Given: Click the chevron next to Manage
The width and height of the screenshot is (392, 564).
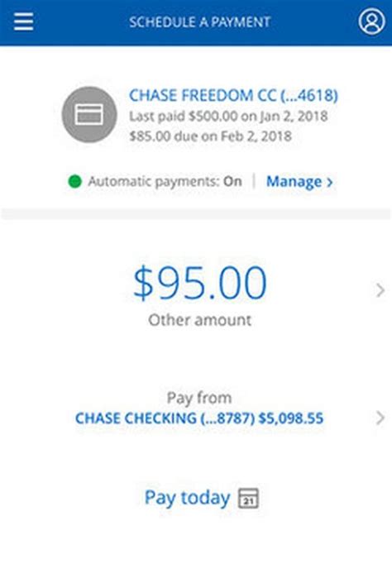Looking at the screenshot, I should tap(329, 183).
